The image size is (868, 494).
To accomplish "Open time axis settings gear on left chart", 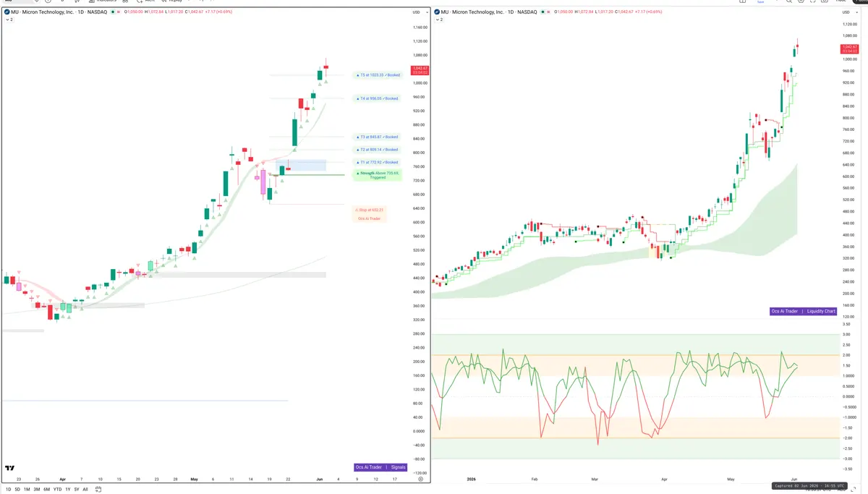I will (x=420, y=479).
